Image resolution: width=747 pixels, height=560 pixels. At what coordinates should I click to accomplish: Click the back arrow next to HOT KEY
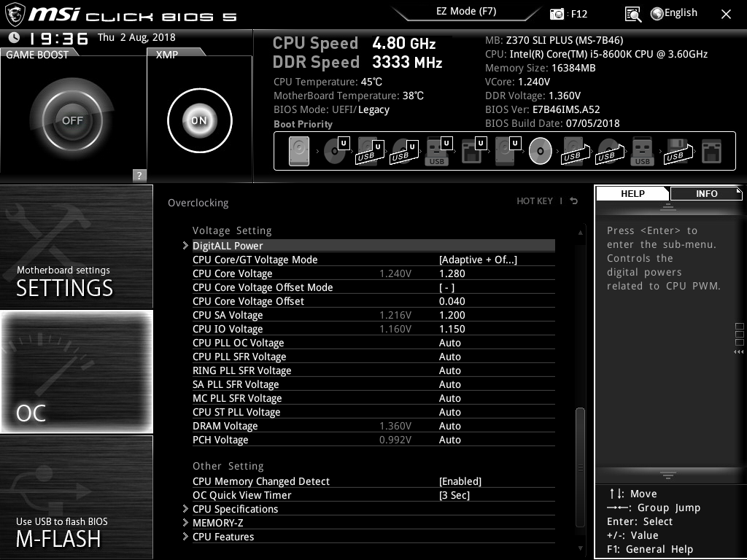point(574,201)
